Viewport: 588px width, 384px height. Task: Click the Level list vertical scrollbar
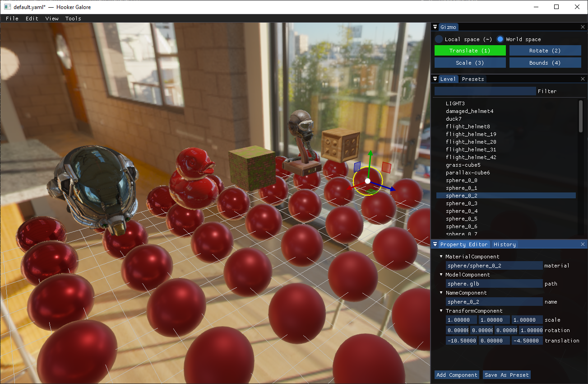pos(580,116)
